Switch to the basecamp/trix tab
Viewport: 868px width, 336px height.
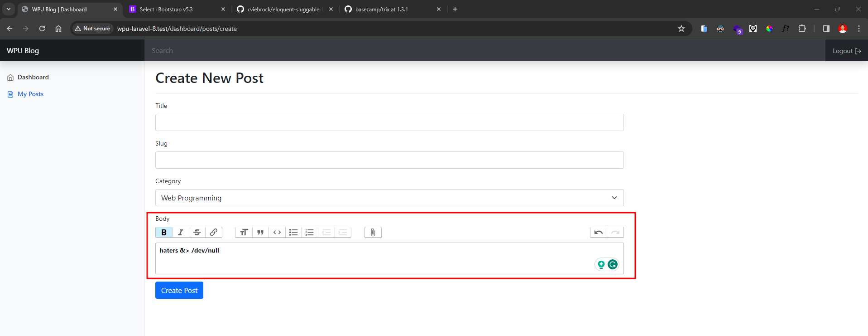coord(389,9)
